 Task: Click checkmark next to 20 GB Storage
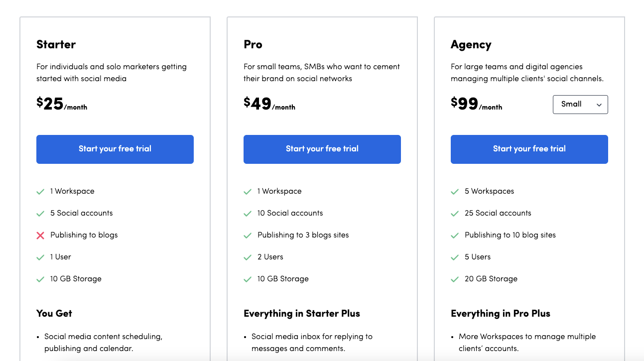click(x=455, y=279)
